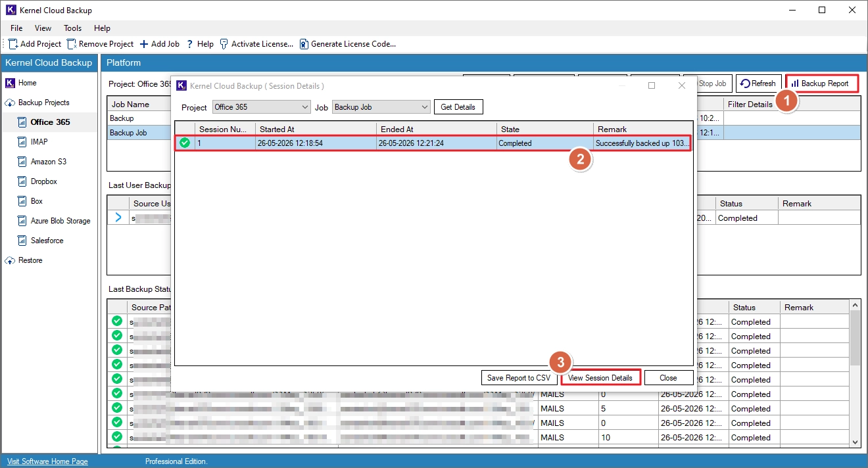
Task: Follow the Visit Software Home Page link
Action: coord(47,461)
